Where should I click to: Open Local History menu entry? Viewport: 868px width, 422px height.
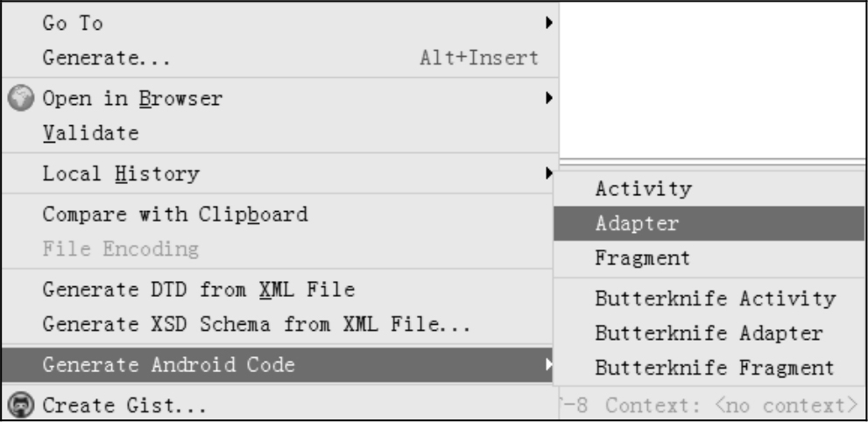pyautogui.click(x=120, y=173)
